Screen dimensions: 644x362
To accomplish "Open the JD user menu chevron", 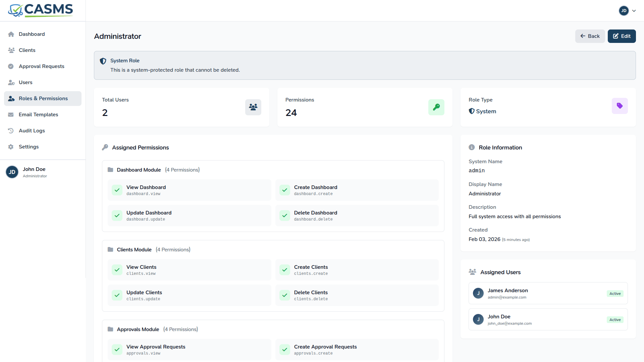I will coord(634,11).
